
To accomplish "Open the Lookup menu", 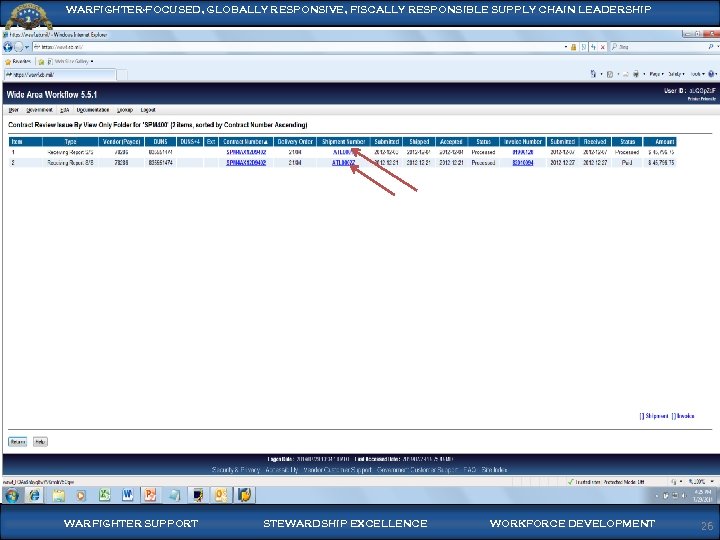I will click(x=124, y=110).
